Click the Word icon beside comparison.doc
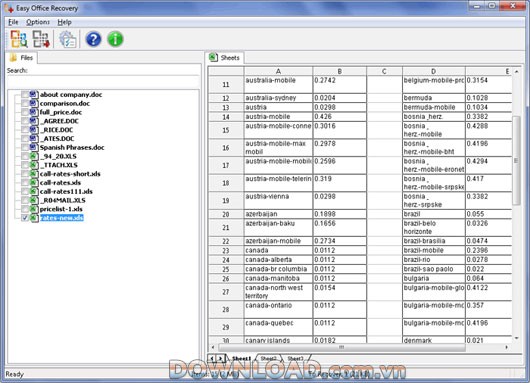The width and height of the screenshot is (530, 383). 33,103
